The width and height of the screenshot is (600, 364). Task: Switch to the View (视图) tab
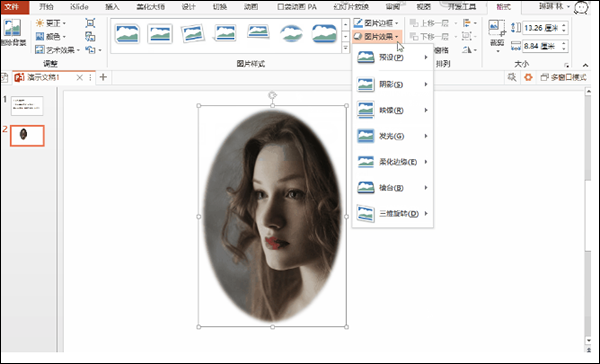[x=424, y=7]
